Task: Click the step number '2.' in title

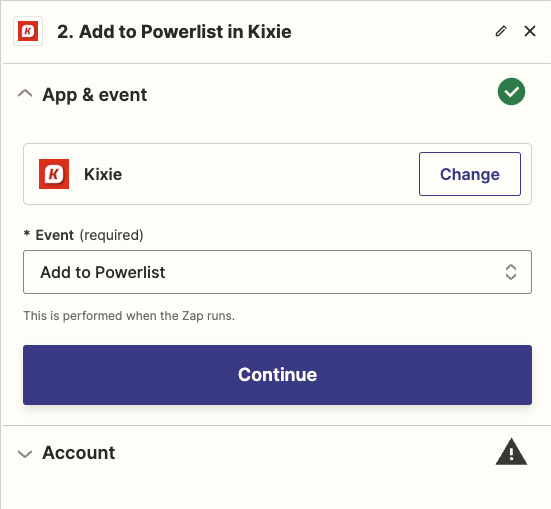Action: (x=65, y=32)
